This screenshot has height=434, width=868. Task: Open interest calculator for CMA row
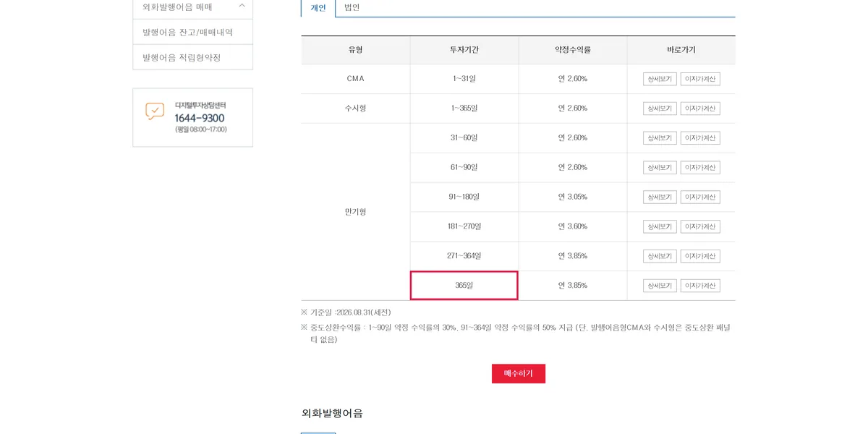pos(700,79)
